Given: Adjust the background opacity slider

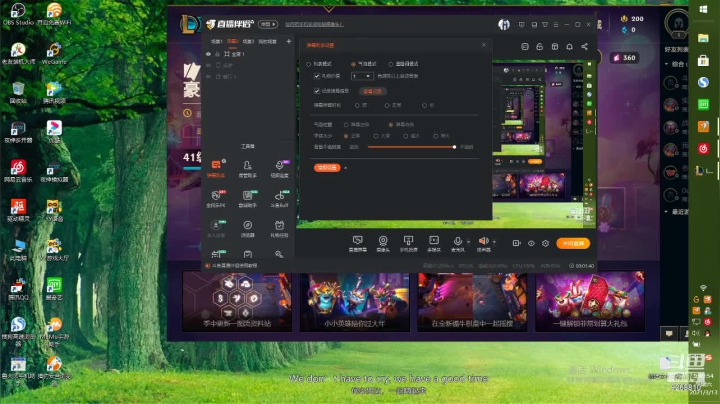Looking at the screenshot, I should point(411,147).
